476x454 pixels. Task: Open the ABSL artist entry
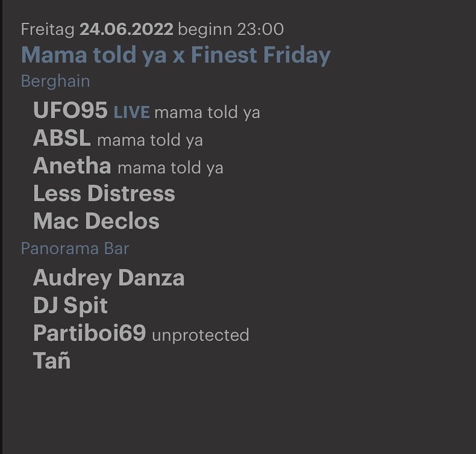(x=62, y=138)
